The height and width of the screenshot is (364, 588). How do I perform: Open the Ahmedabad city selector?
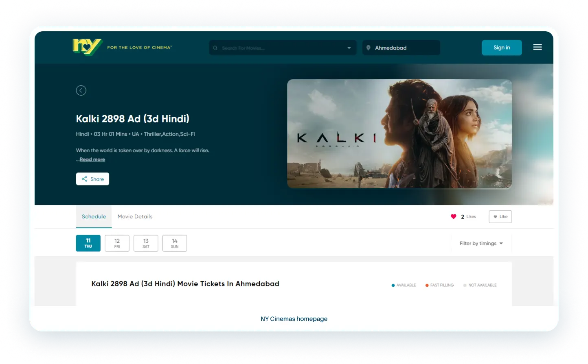401,48
